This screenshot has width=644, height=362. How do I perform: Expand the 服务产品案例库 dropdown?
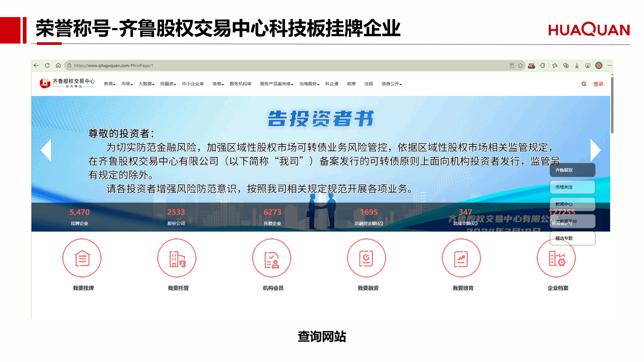(x=277, y=84)
